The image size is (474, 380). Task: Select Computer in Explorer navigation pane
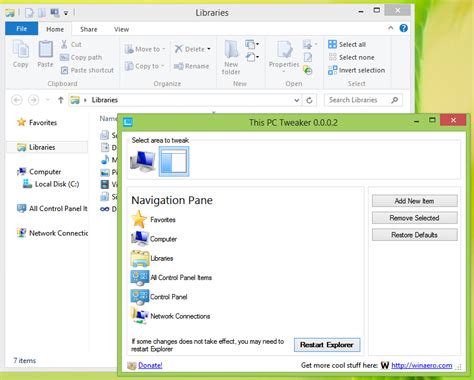[x=39, y=172]
